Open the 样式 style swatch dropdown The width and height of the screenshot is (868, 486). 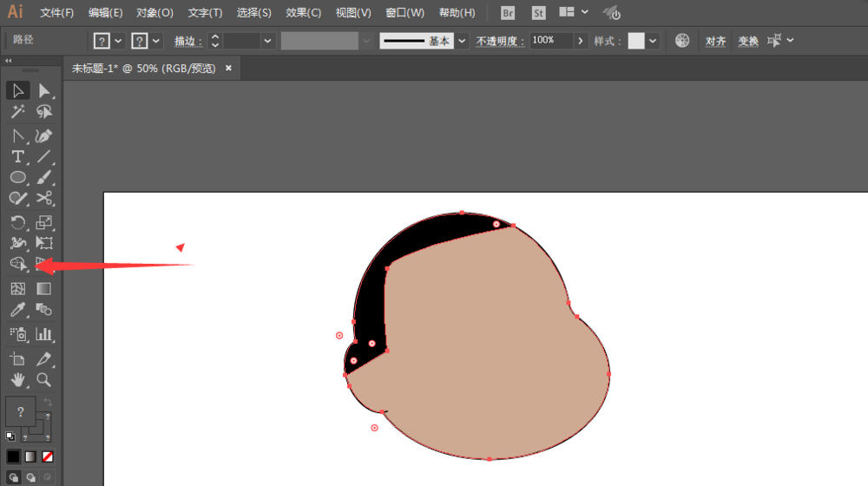pyautogui.click(x=653, y=41)
